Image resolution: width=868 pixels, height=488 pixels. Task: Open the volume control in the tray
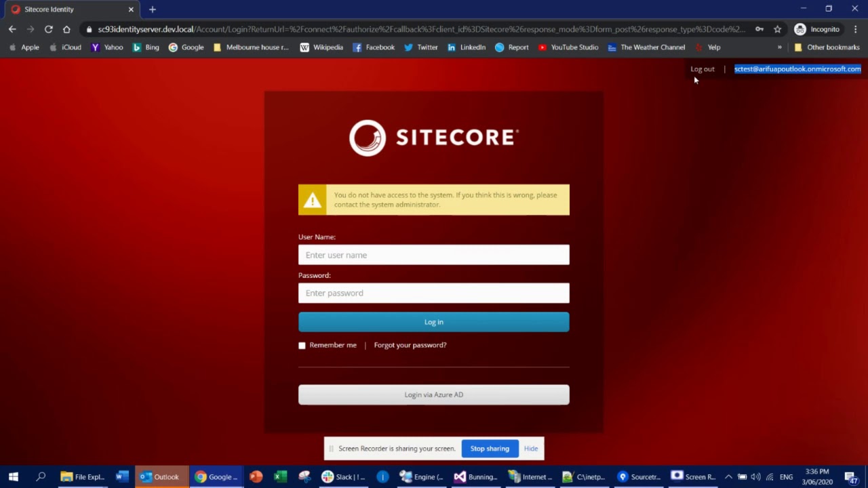(755, 477)
